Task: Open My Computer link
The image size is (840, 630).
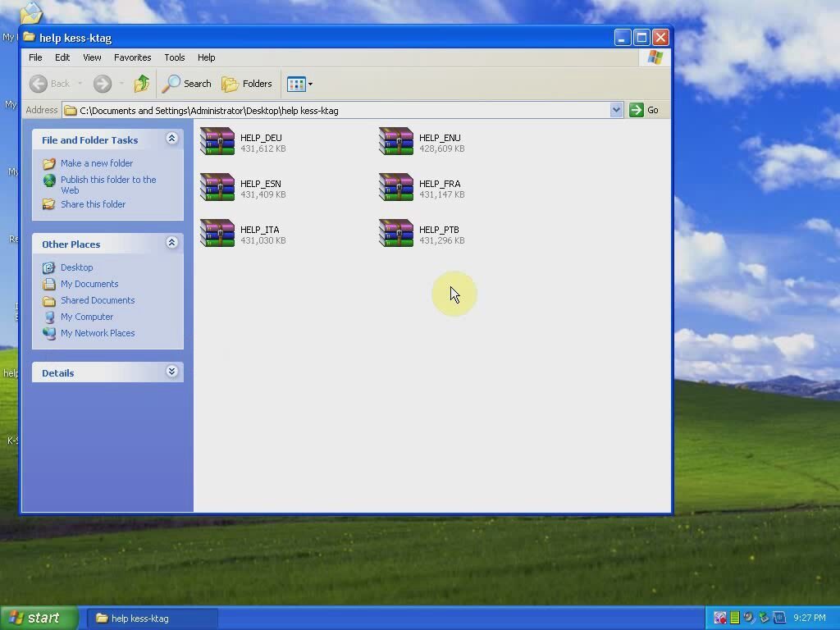Action: coord(87,317)
